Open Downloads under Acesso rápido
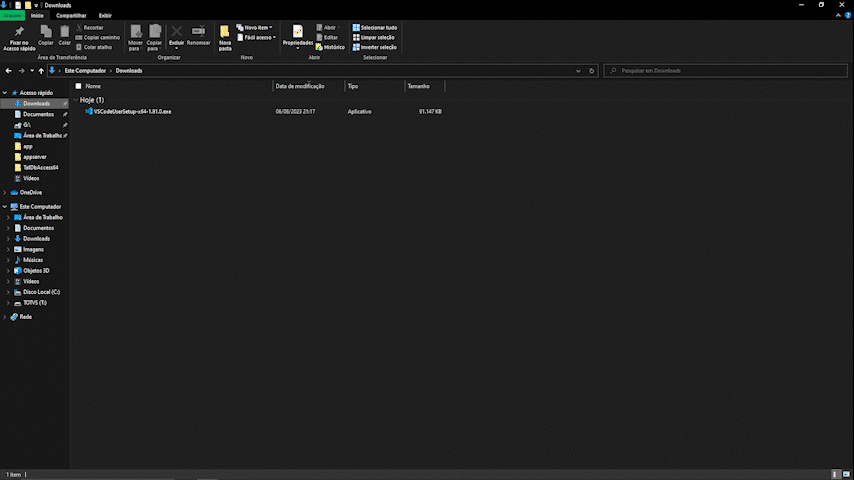 (x=36, y=104)
